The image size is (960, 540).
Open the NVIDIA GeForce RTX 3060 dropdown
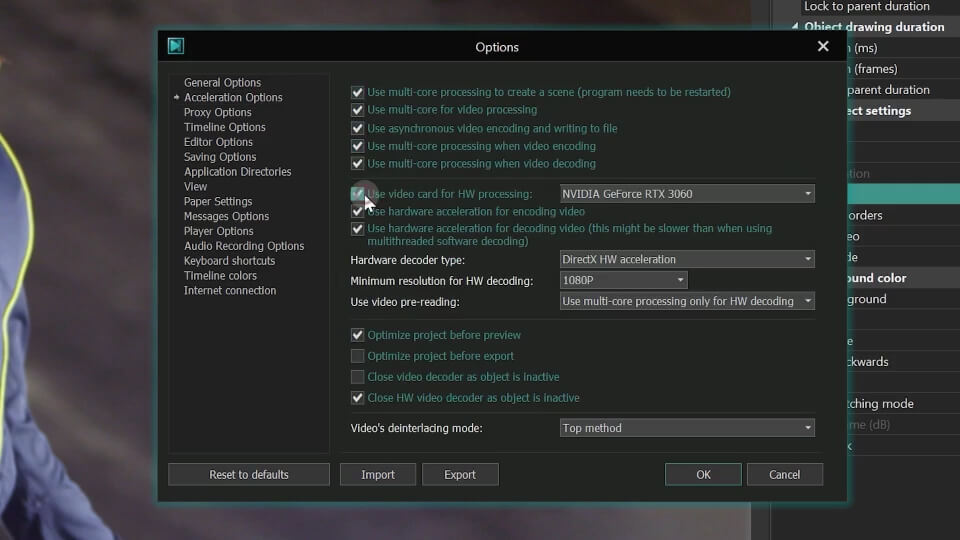686,194
